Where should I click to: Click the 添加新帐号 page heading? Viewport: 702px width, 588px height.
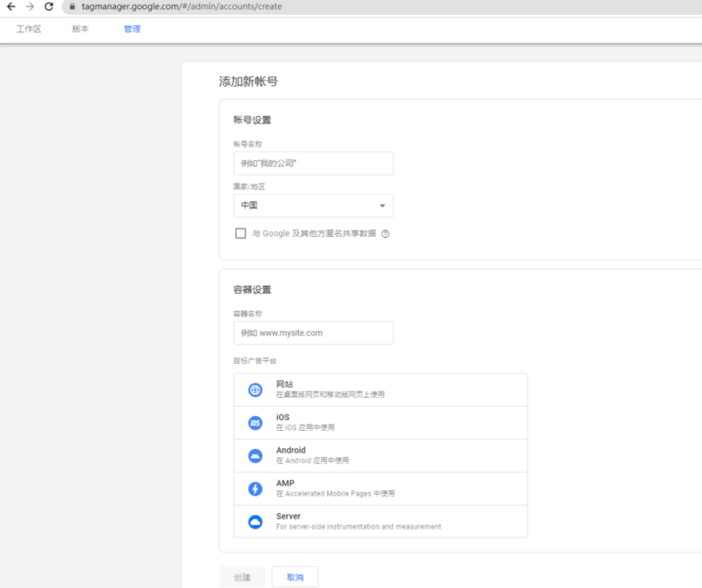click(249, 81)
